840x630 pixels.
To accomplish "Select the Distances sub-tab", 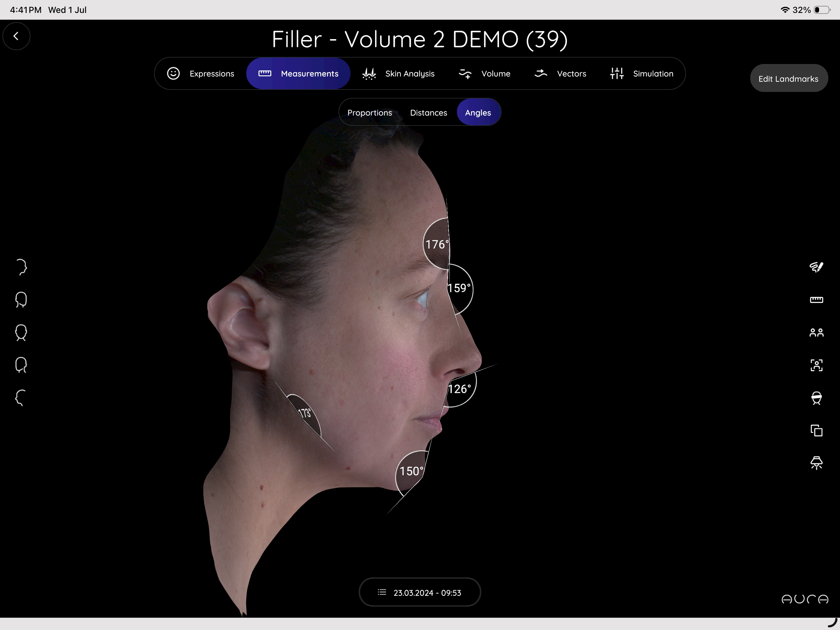I will click(428, 113).
